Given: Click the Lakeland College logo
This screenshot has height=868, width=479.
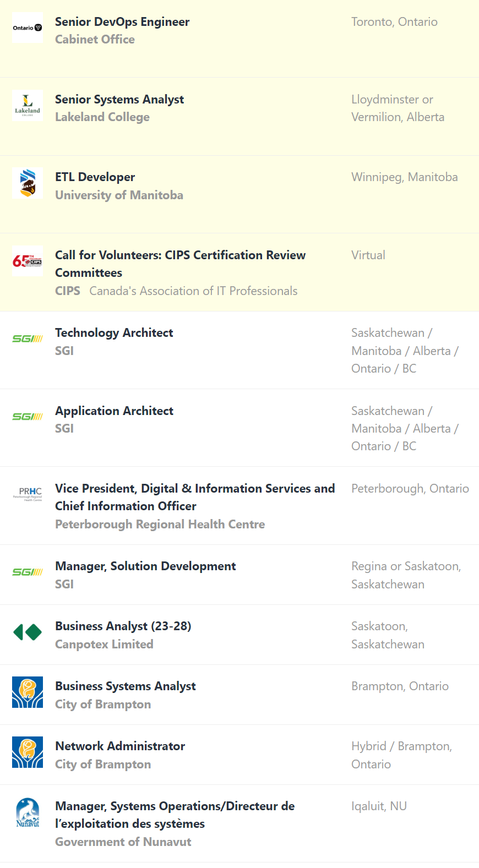Looking at the screenshot, I should coord(28,105).
